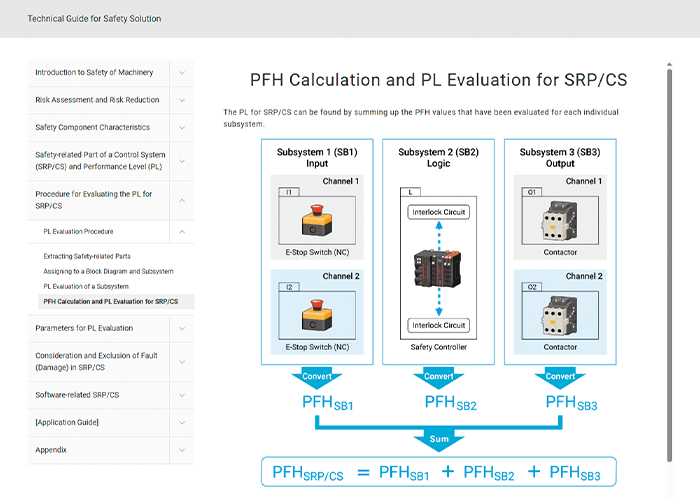Click the Channel 1 Contactor image
700x500 pixels.
pos(560,221)
